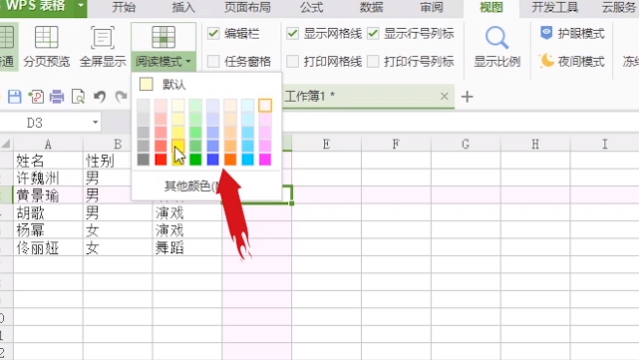Pick the pure green swatch
Screen dimensions: 639x360
(195, 159)
